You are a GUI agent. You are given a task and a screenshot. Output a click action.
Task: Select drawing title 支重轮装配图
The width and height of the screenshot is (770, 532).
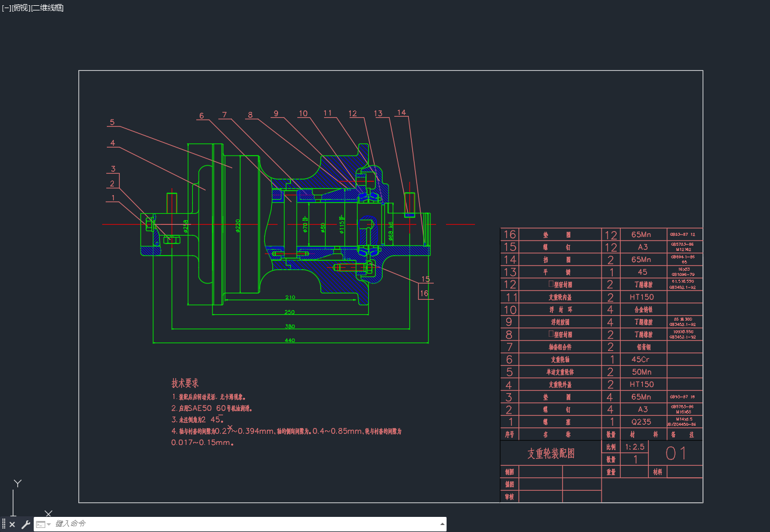[551, 454]
